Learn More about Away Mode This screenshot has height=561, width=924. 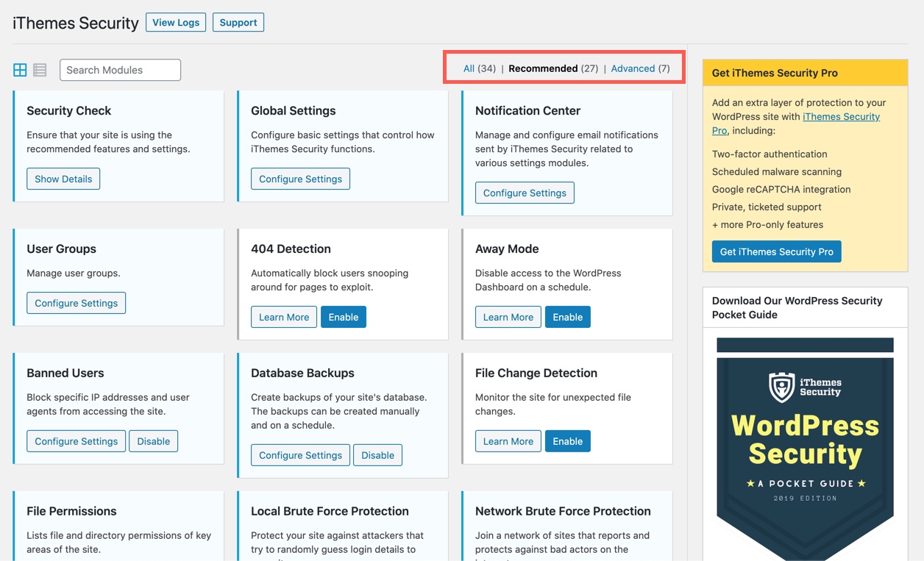coord(508,317)
